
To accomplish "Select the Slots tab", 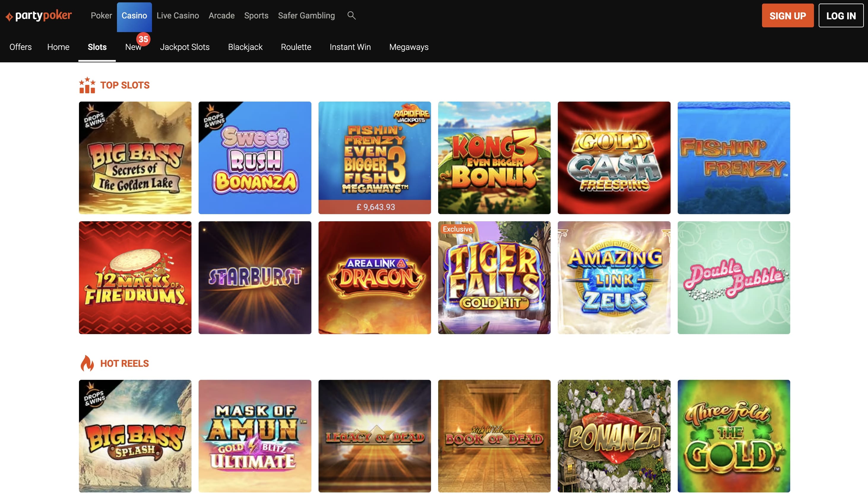I will click(97, 47).
